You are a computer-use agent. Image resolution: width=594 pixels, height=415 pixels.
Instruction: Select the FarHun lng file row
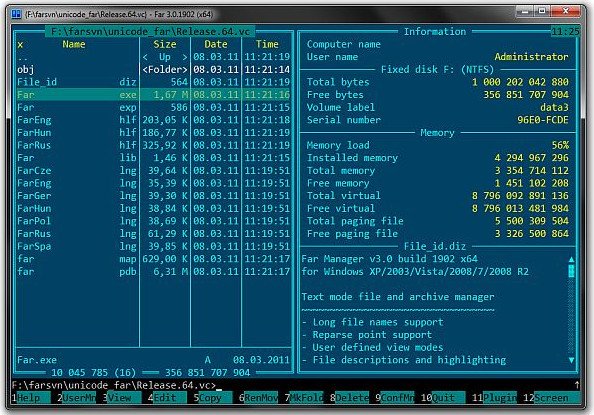[153, 208]
